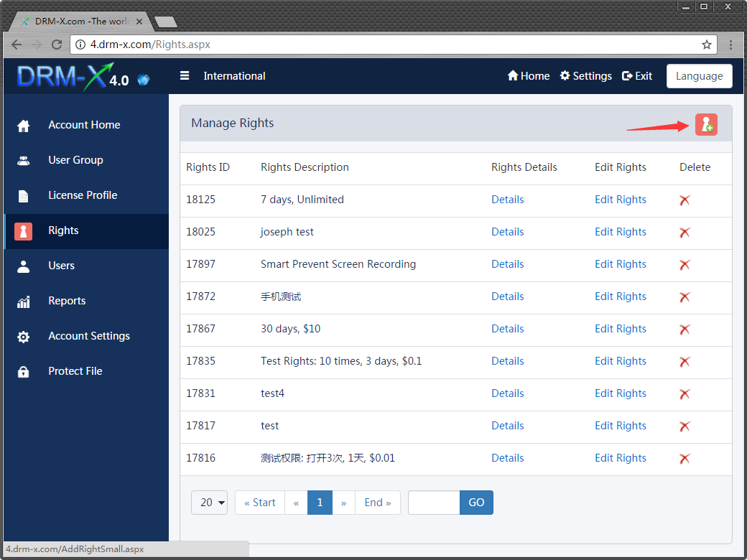Open Account Home in sidebar
Screen dimensions: 747x560
86,125
